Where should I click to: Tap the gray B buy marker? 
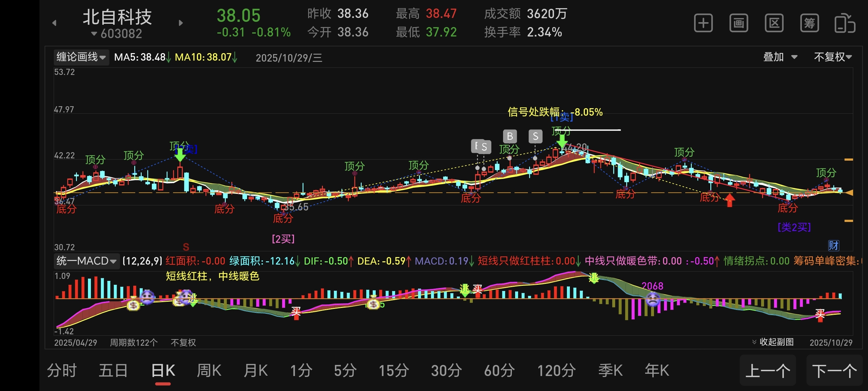click(510, 136)
